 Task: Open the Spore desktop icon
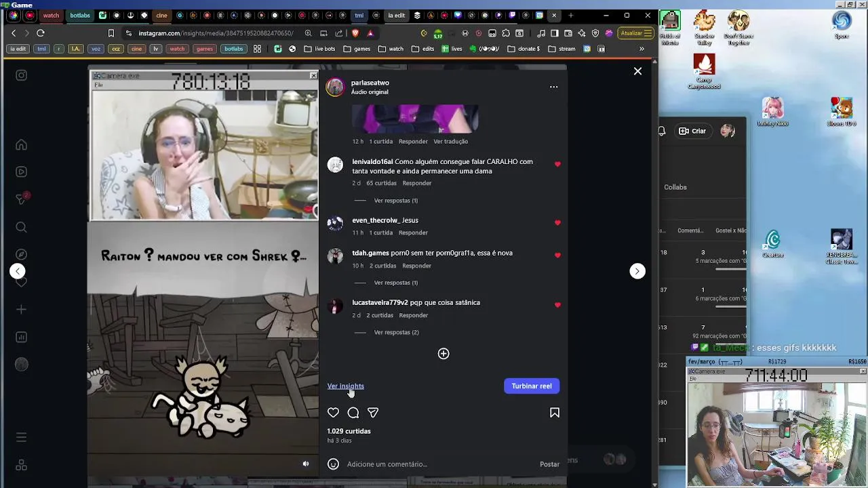pyautogui.click(x=842, y=24)
